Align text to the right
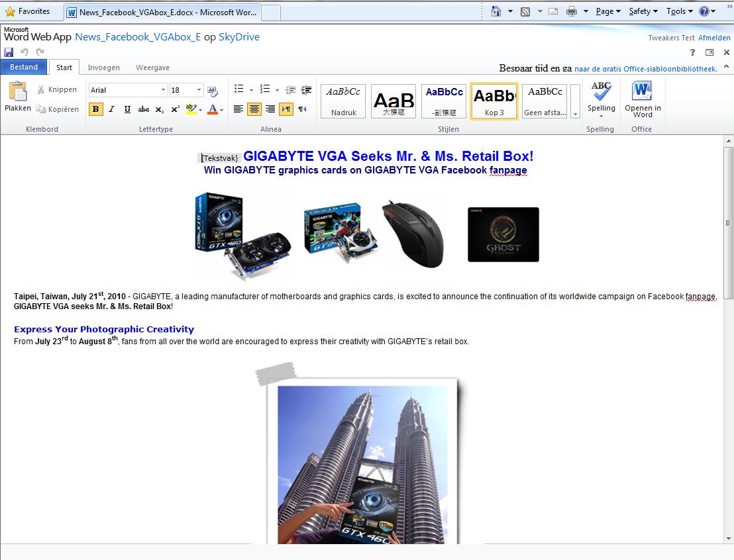This screenshot has width=734, height=560. click(x=270, y=109)
